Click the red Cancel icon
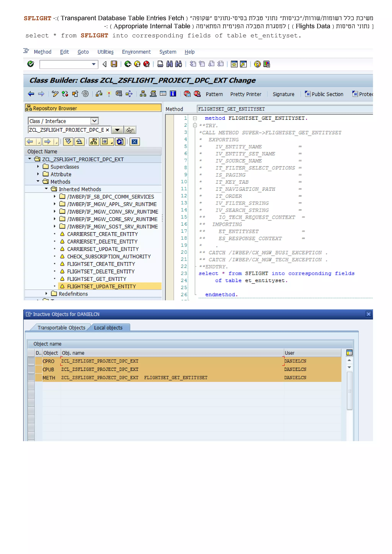Screen dimensions: 392x554 tap(146, 64)
